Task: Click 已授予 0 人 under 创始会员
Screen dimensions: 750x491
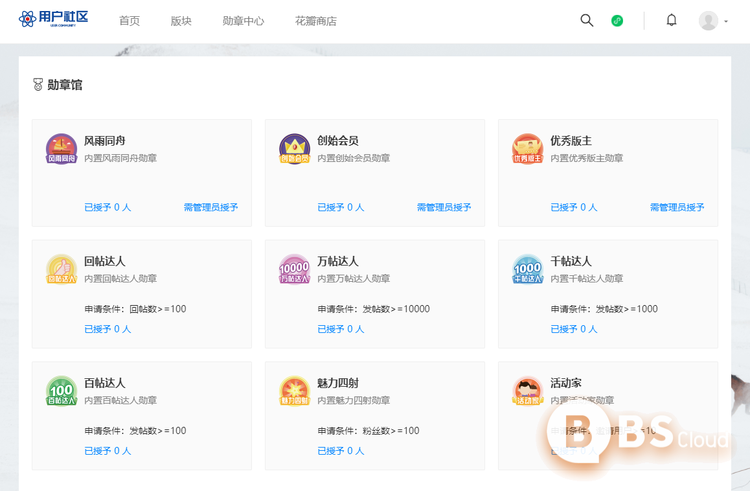Action: pos(341,207)
